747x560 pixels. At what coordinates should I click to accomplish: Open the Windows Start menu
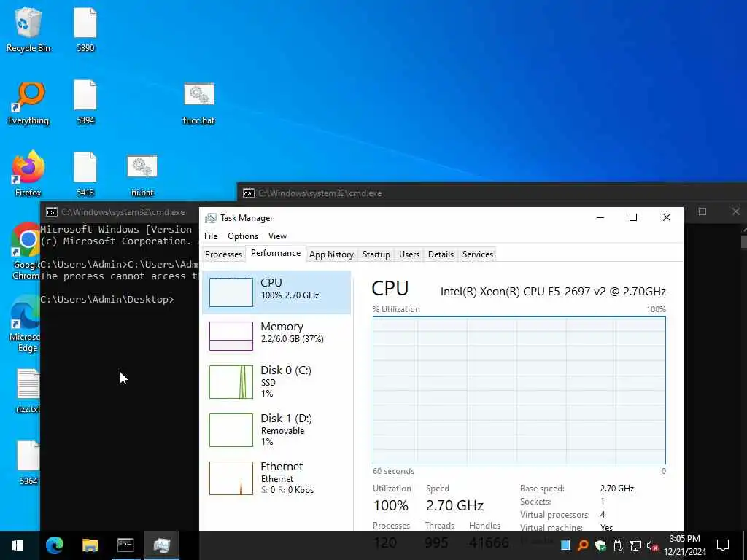[x=18, y=545]
